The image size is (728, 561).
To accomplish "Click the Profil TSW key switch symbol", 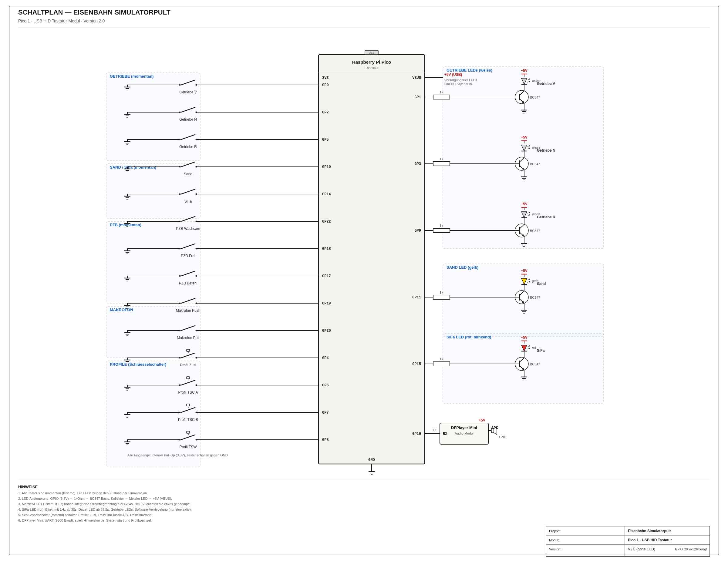I will tap(188, 436).
